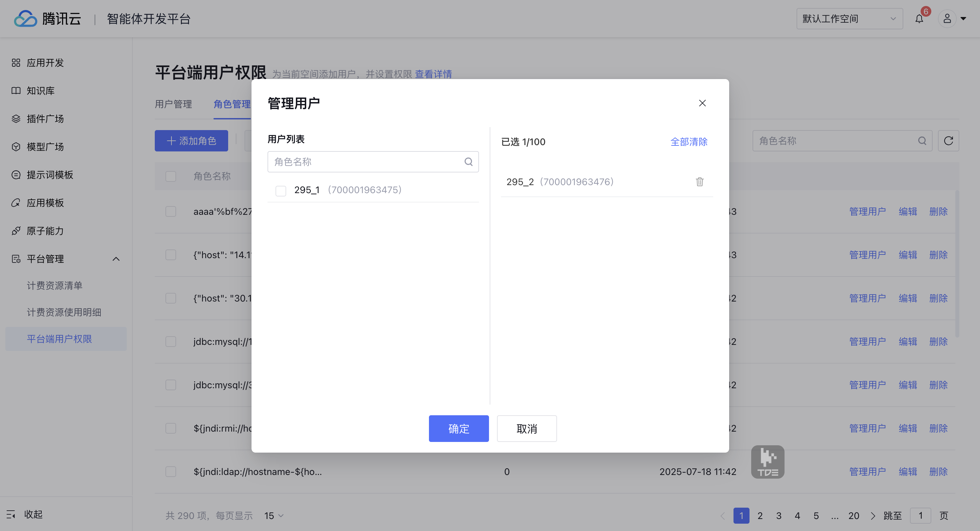
Task: Click the refresh icon next to role search
Action: (948, 141)
